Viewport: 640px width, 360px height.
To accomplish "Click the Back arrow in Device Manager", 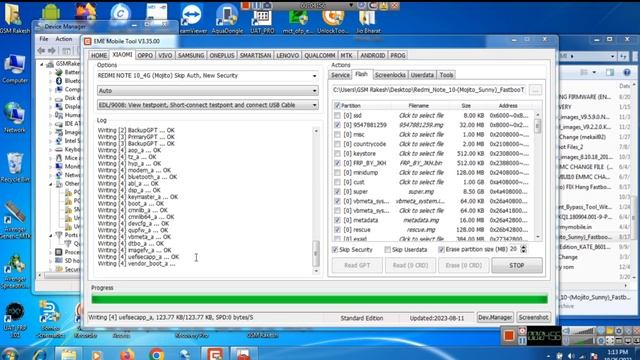I will 41,51.
